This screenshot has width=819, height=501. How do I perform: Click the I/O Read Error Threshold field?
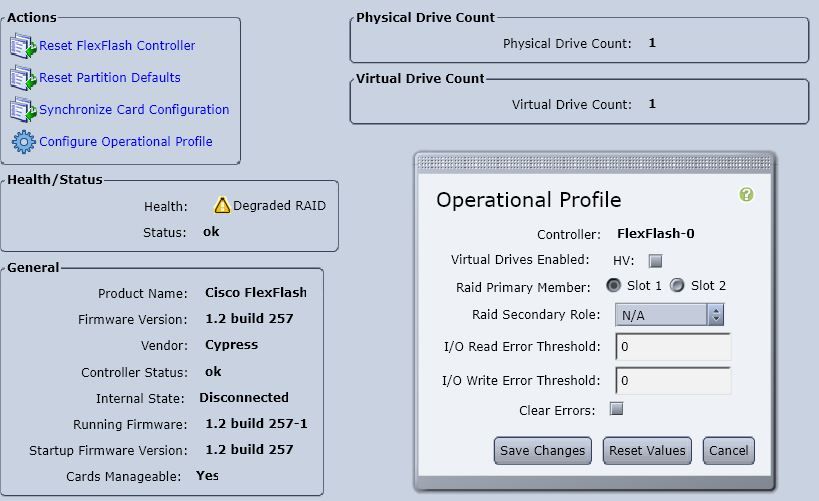click(x=673, y=346)
